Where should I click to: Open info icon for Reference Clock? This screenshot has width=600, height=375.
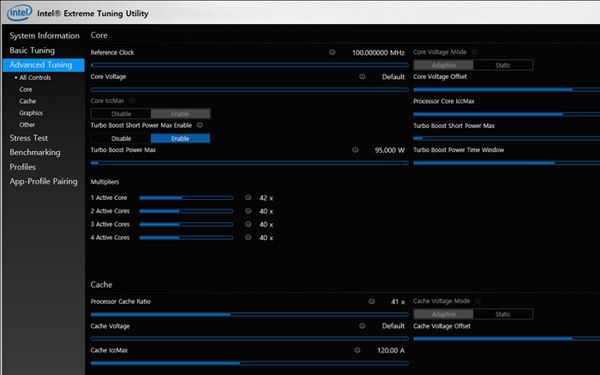click(x=332, y=52)
